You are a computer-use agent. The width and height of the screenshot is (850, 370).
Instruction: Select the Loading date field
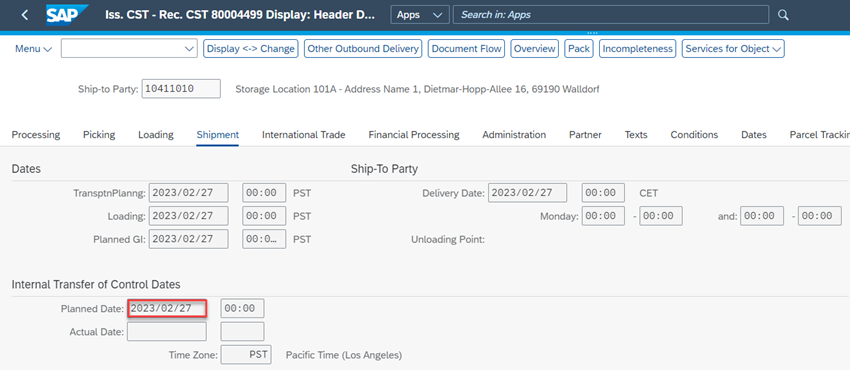click(x=189, y=216)
